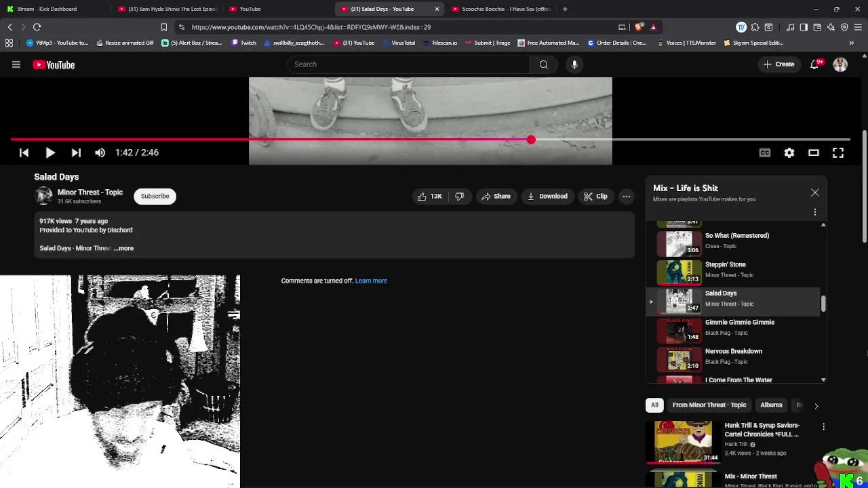Like the Salad Days video
The image size is (868, 488).
pos(429,197)
